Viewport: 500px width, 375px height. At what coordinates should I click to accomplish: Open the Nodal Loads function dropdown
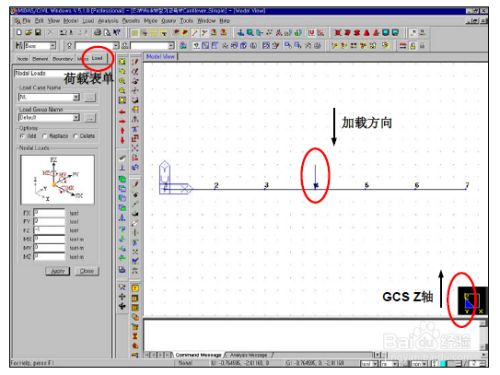[62, 73]
